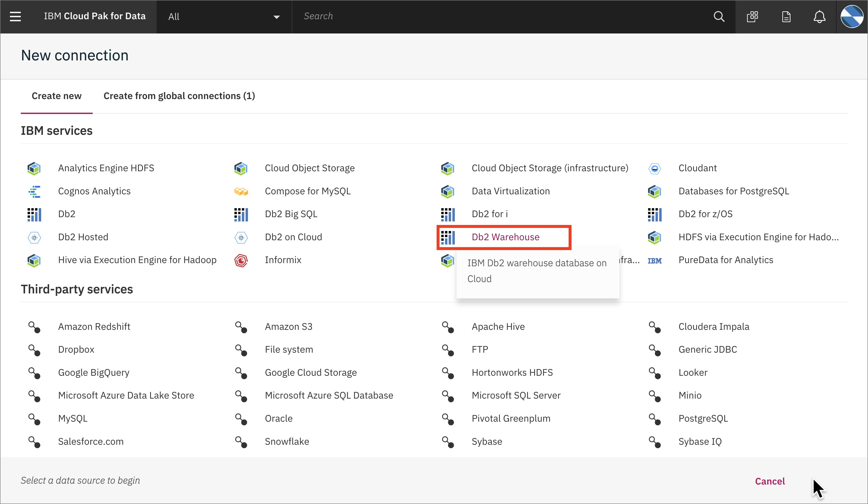Choose Oracle connection
This screenshot has height=504, width=868.
pyautogui.click(x=278, y=418)
